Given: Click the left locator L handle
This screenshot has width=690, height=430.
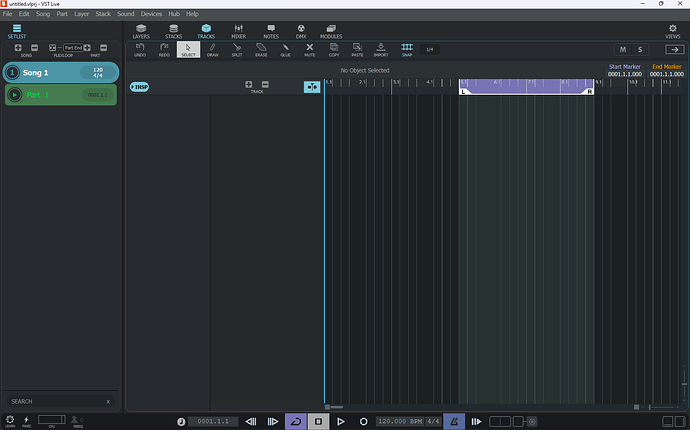Looking at the screenshot, I should [x=463, y=92].
